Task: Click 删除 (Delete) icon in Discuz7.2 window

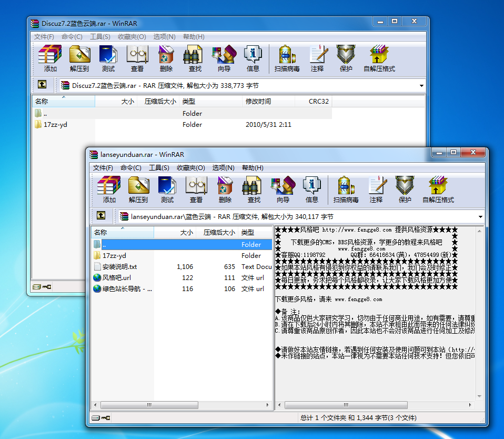Action: (x=166, y=58)
